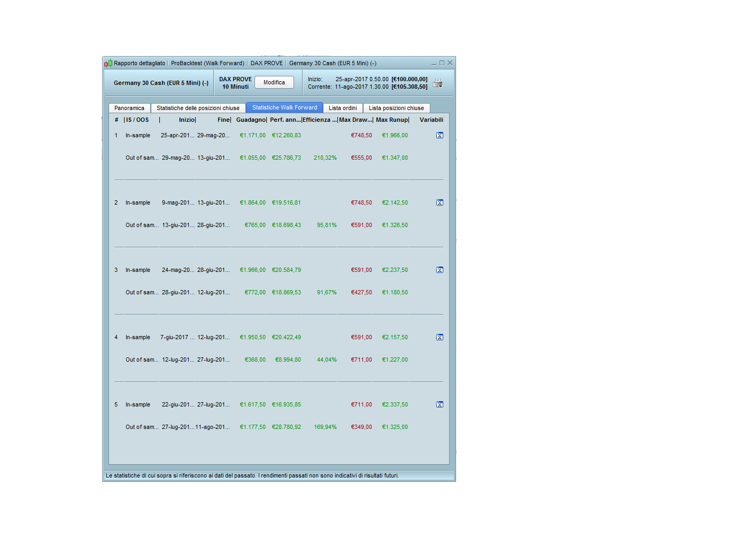
Task: Select efficiency value 210,32%
Action: click(325, 158)
